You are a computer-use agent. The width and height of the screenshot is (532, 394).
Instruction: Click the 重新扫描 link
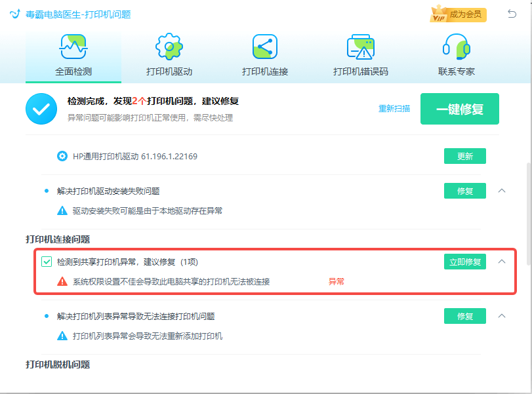click(x=394, y=109)
